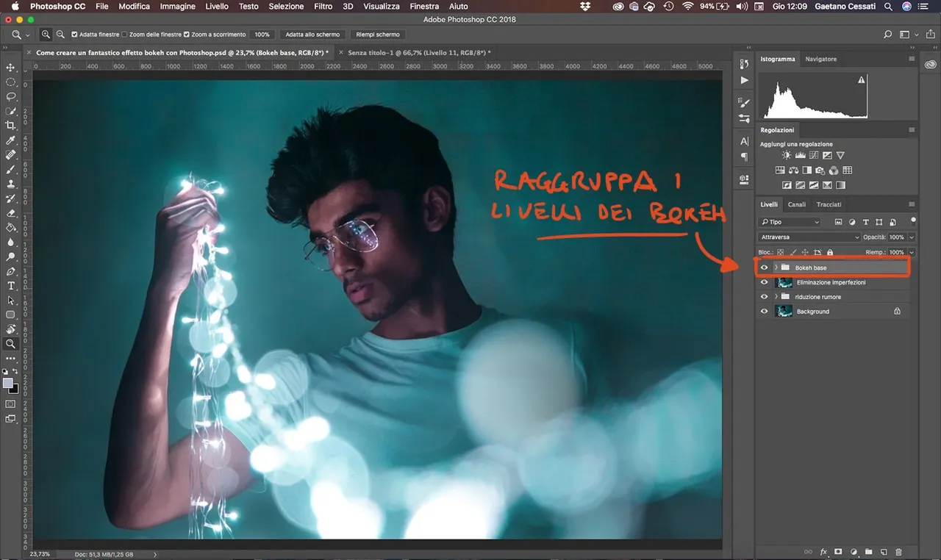
Task: Click the zoom out magnifier icon
Action: 60,35
